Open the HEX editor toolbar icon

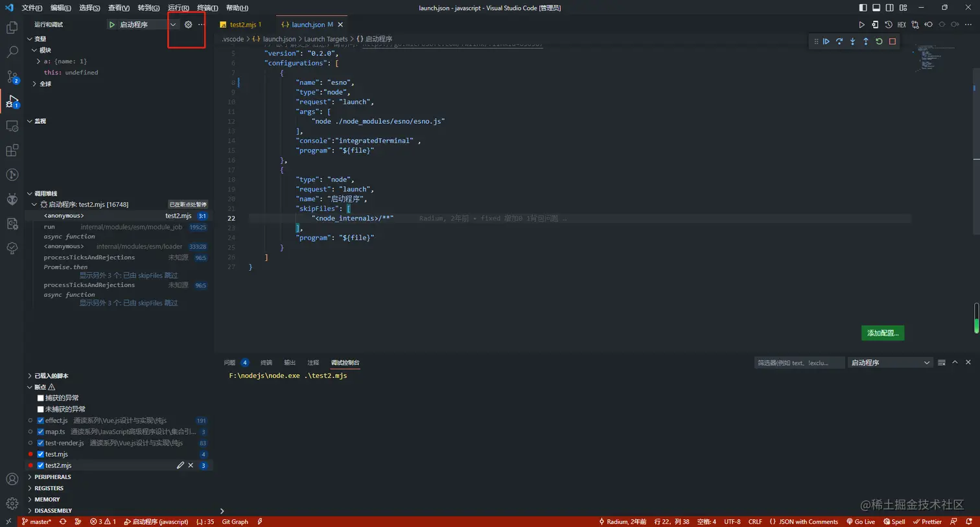click(902, 25)
